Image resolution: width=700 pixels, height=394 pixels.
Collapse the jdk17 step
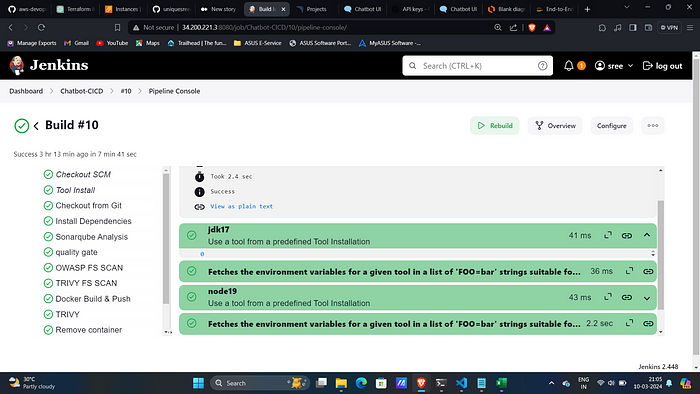(647, 235)
